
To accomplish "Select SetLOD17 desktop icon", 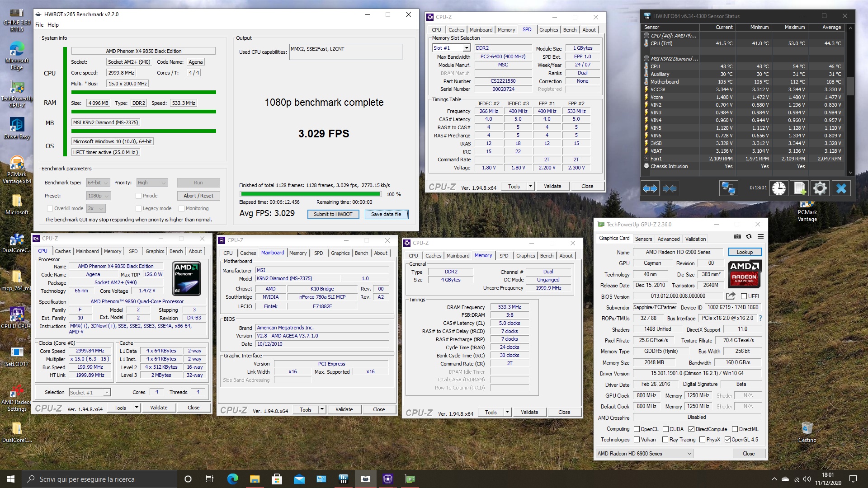I will 17,356.
